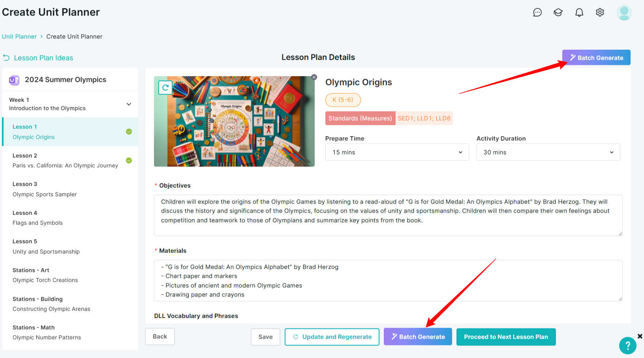Open the chat messages icon
Viewport: 644px width, 358px height.
tap(537, 13)
